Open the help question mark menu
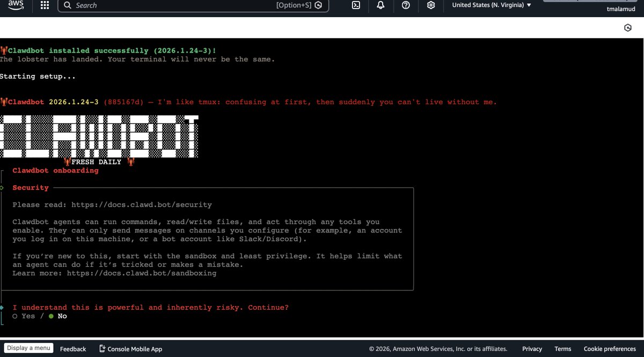Screen dimensions: 644x357 [x=406, y=5]
